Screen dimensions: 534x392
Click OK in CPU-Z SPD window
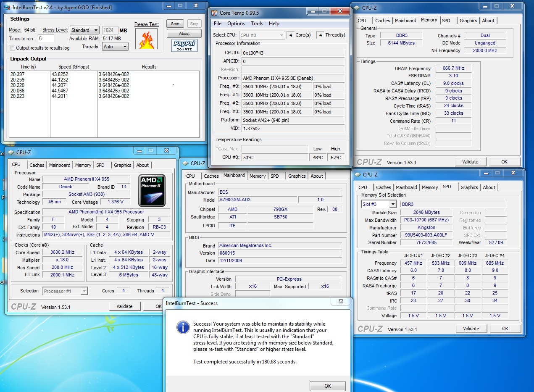tap(505, 329)
